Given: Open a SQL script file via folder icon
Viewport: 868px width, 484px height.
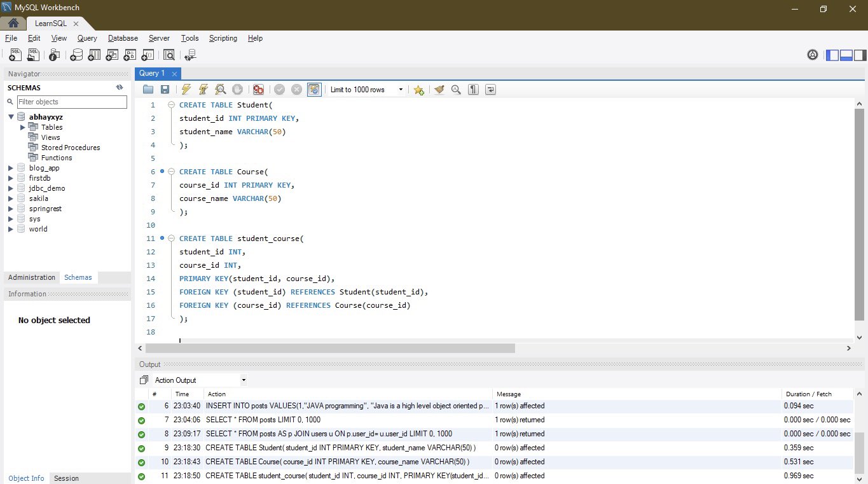Looking at the screenshot, I should coord(148,90).
